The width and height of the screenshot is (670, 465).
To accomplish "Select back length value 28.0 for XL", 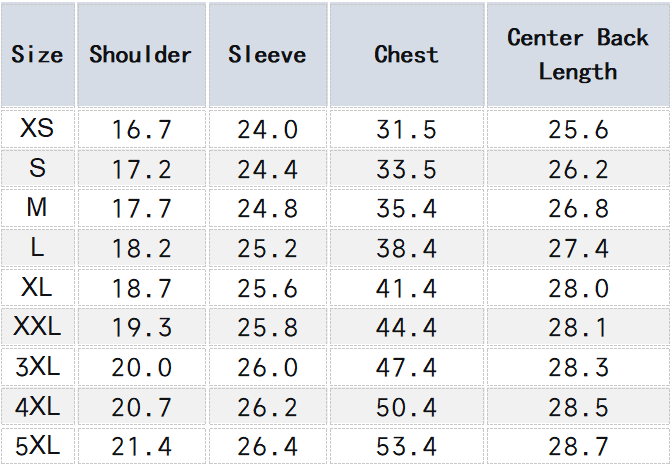I will pos(578,289).
